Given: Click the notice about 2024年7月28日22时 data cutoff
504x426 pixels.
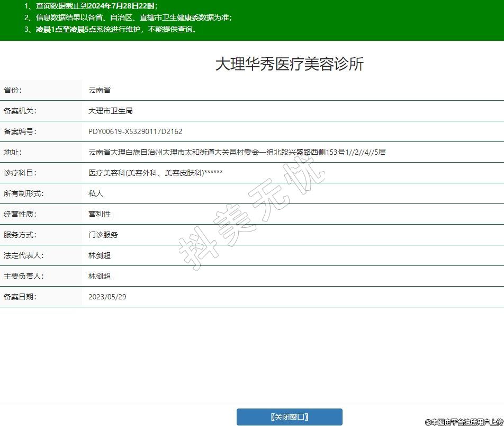Looking at the screenshot, I should [91, 6].
